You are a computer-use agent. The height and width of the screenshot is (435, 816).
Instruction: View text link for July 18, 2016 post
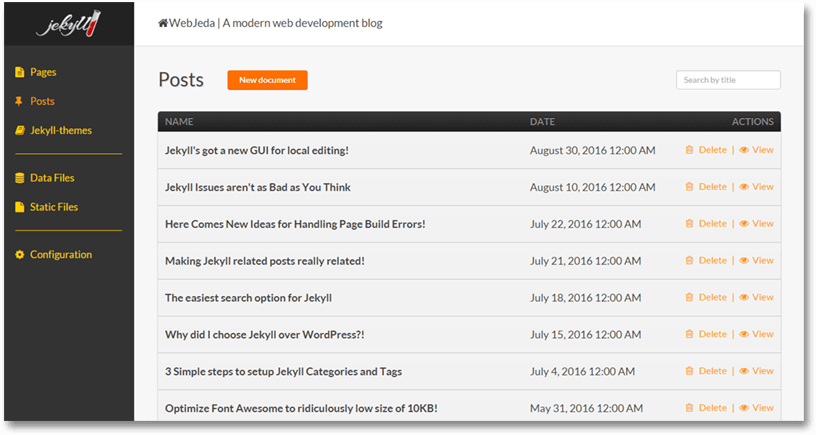(763, 298)
